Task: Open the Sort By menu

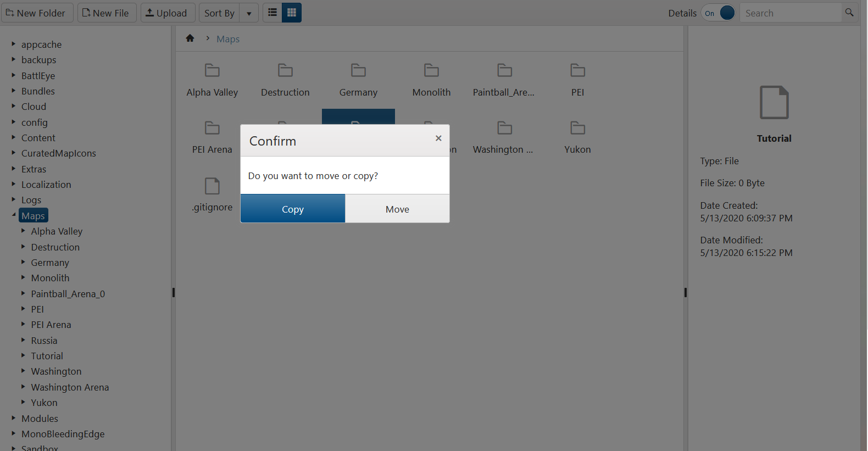Action: click(219, 13)
